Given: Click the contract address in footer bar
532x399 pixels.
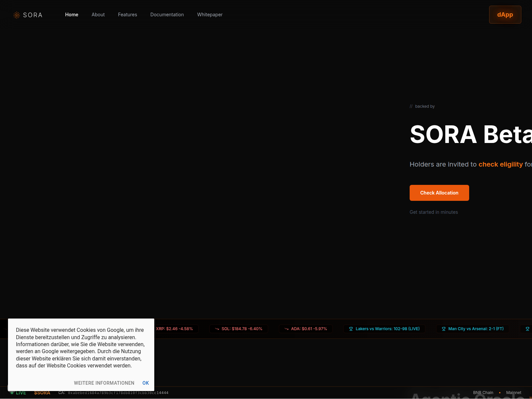Looking at the screenshot, I should click(x=118, y=393).
